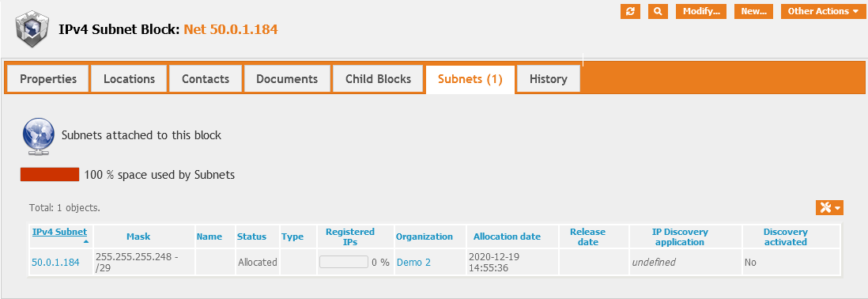Open the Demo 2 organization link
The image size is (868, 299).
coord(413,263)
